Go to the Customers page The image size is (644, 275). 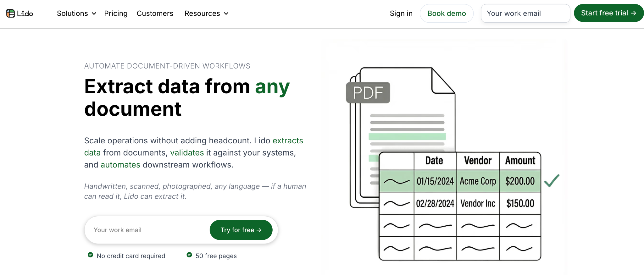click(x=155, y=14)
